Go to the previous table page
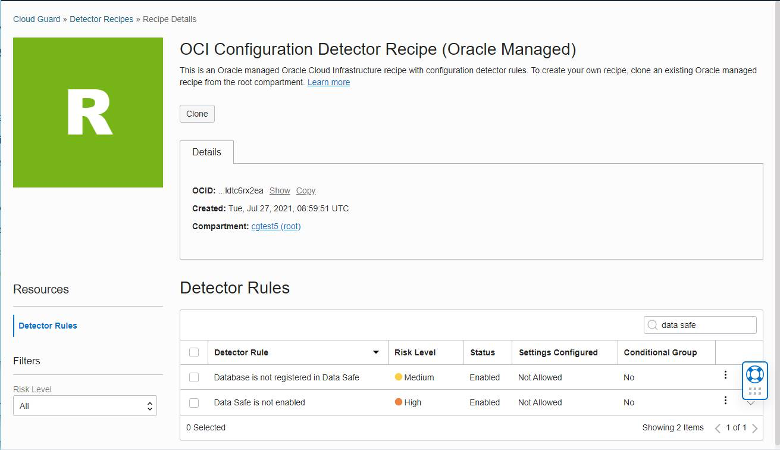The image size is (780, 450). tap(717, 428)
